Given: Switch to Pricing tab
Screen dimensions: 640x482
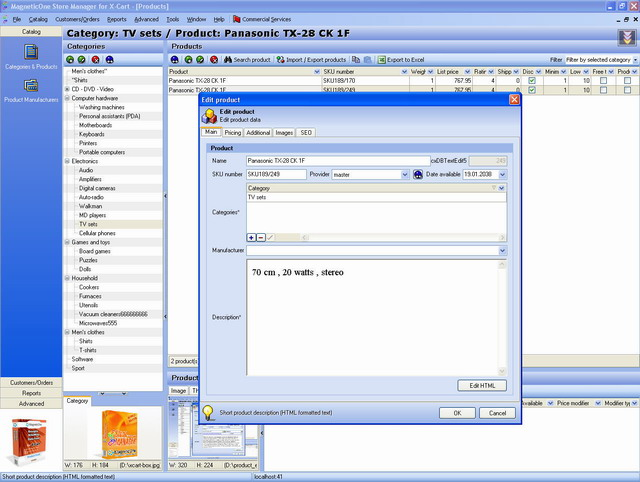Looking at the screenshot, I should (x=233, y=133).
